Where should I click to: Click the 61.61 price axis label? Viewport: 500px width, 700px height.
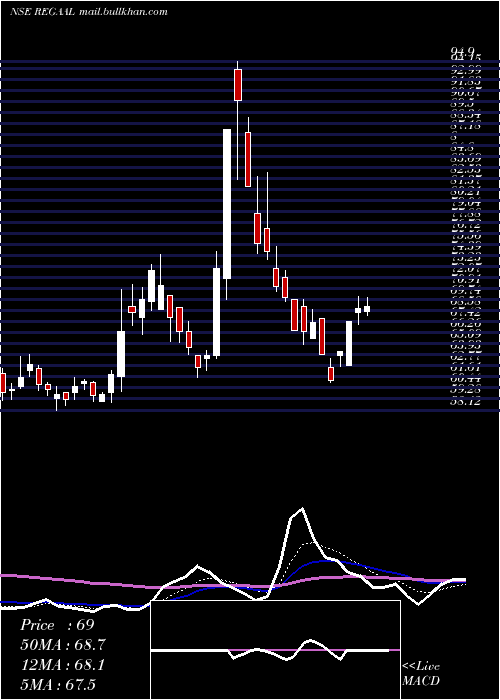[x=465, y=368]
